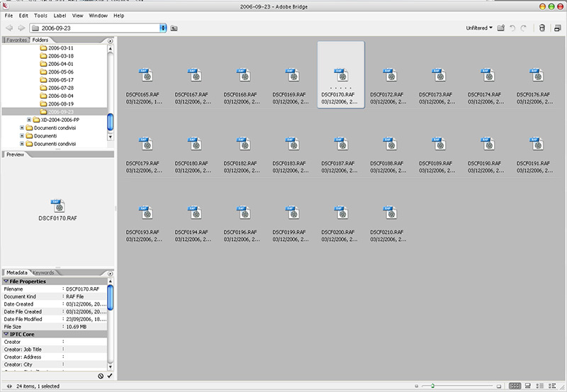The image size is (567, 392).
Task: Expand the XD-2004-2006-PP folder
Action: click(x=29, y=120)
